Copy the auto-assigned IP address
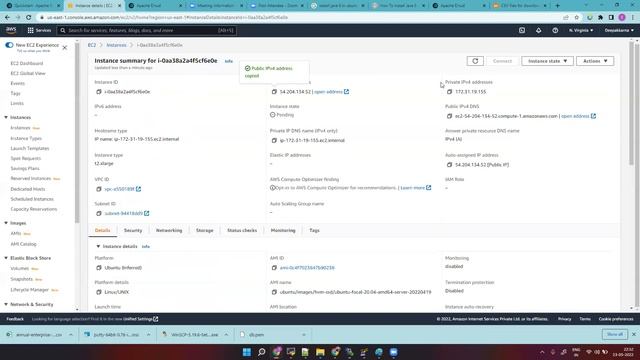This screenshot has width=640, height=360. pos(449,165)
